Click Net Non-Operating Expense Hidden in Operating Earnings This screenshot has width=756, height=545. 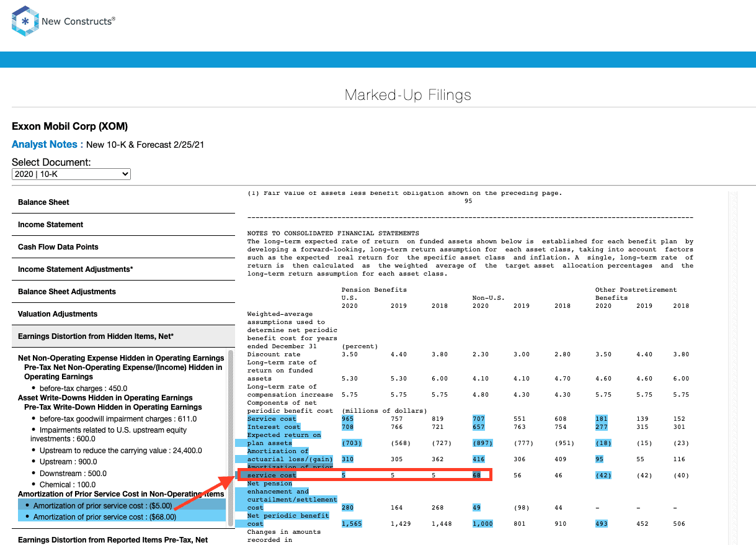(x=121, y=358)
